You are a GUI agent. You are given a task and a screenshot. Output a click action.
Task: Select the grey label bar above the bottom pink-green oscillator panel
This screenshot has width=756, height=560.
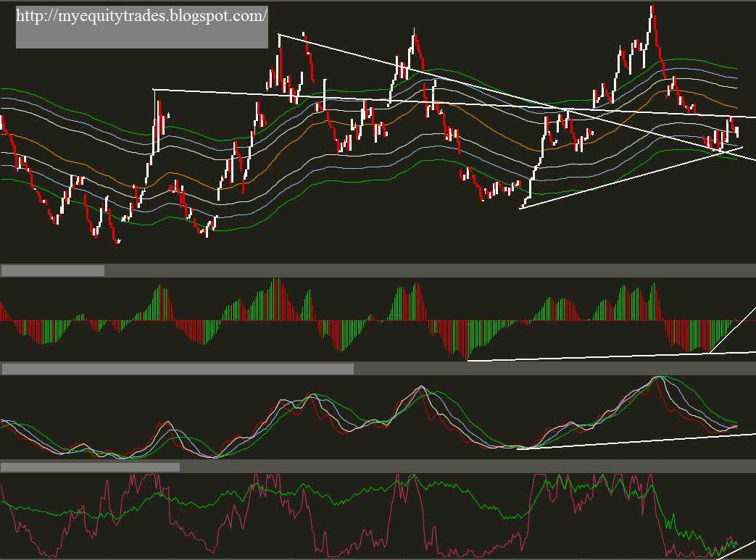click(x=90, y=467)
